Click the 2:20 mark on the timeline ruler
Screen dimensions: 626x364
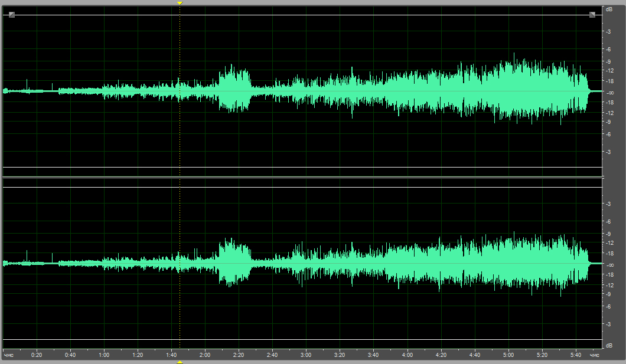(239, 355)
